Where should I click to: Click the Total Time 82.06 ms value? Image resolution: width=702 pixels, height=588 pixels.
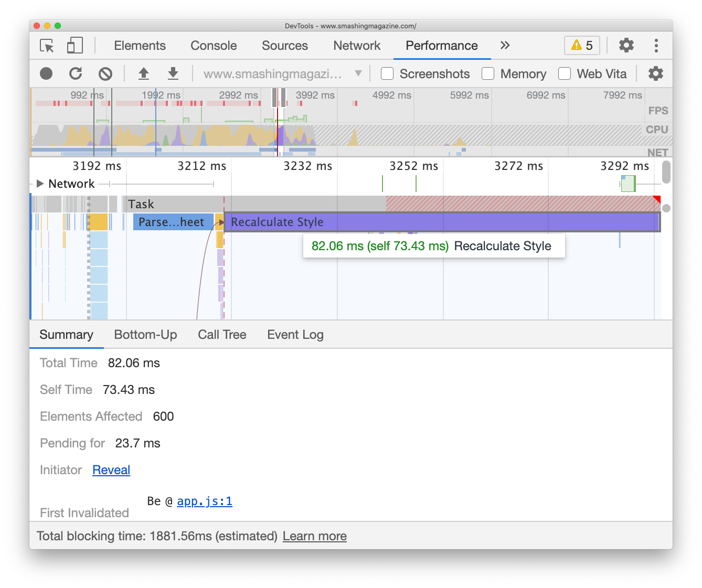pyautogui.click(x=134, y=363)
